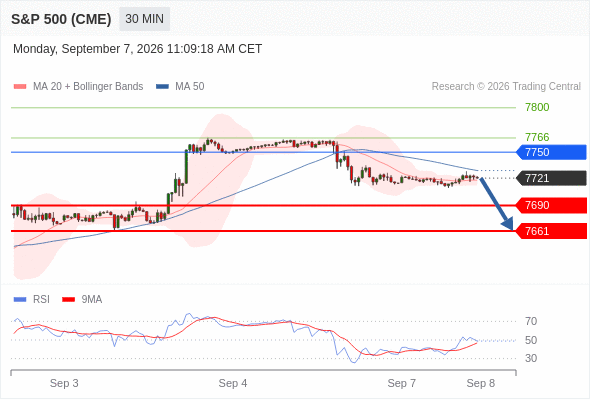Click the Research Trading Central copyright text
The height and width of the screenshot is (400, 590).
[x=506, y=87]
